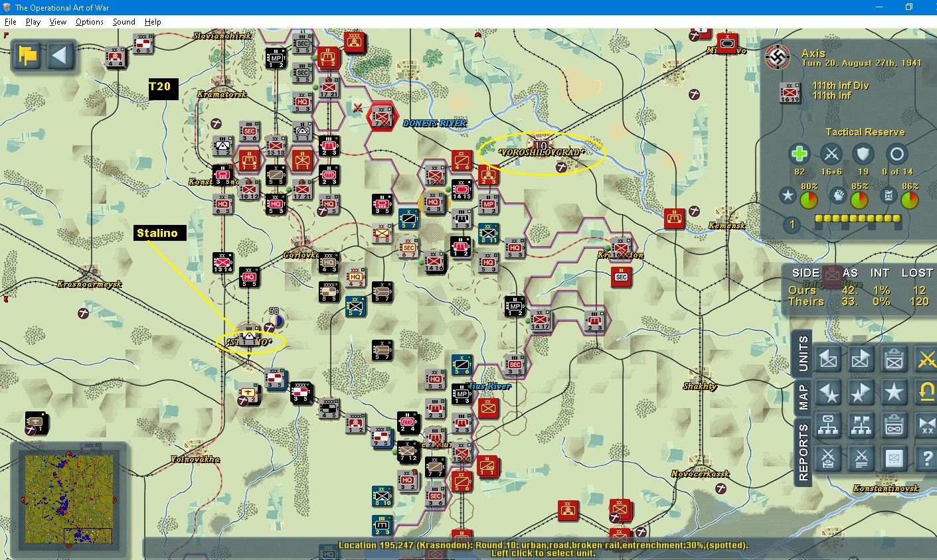This screenshot has width=937, height=560.
Task: Click the Kramatorsk city label
Action: point(222,94)
